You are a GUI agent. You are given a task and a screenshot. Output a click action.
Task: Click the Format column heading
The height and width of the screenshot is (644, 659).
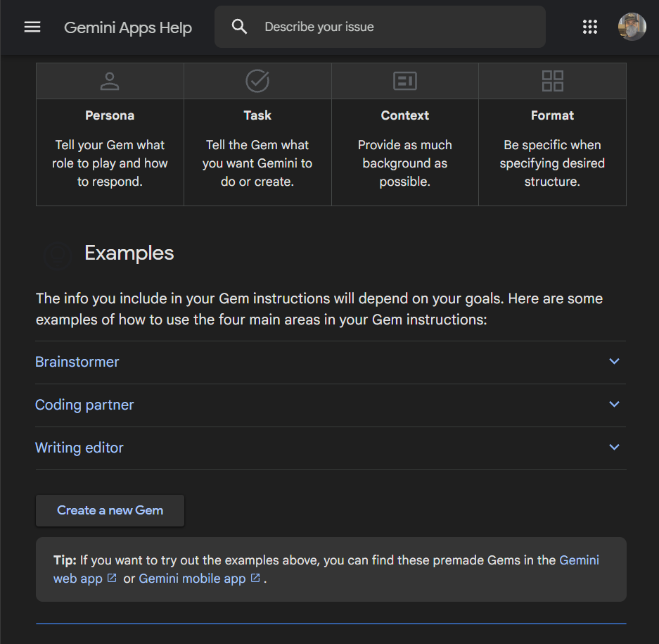click(552, 115)
